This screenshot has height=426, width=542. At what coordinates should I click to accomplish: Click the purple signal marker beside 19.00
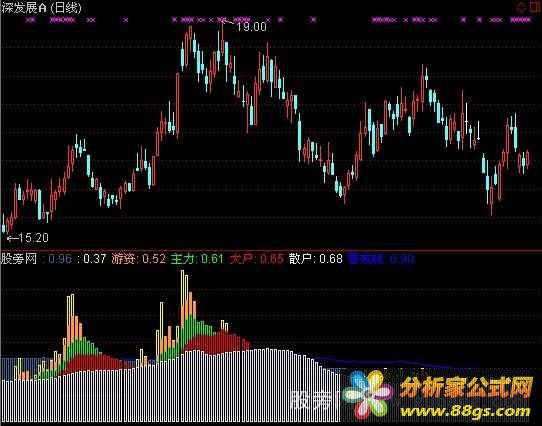222,20
